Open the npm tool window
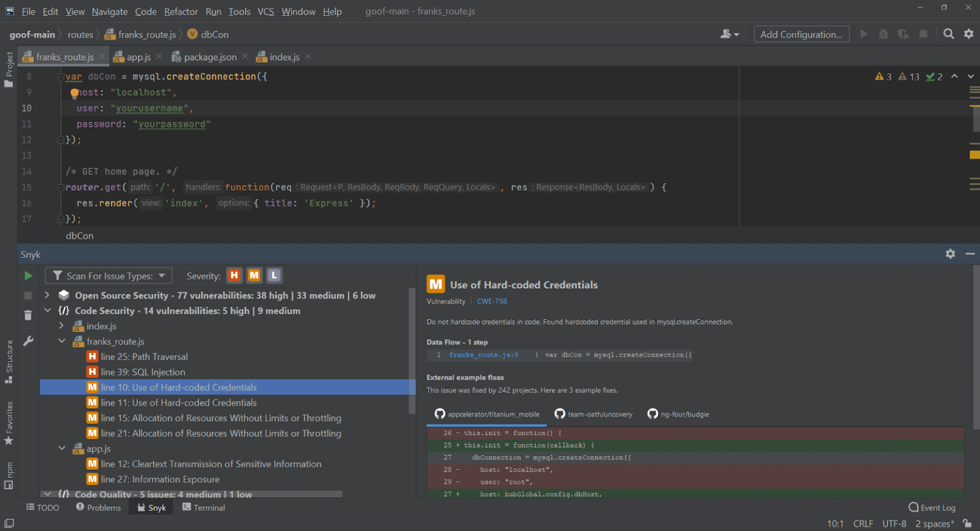The image size is (980, 531). pos(10,474)
